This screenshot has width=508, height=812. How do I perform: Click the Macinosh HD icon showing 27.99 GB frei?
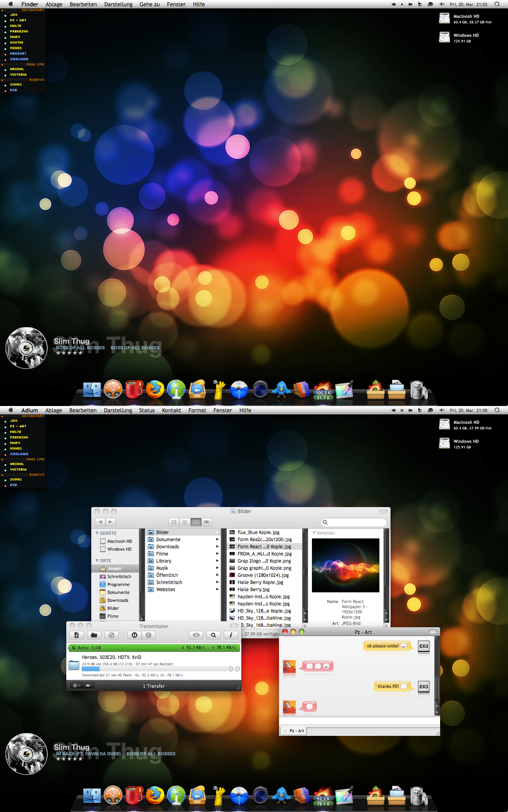point(444,424)
